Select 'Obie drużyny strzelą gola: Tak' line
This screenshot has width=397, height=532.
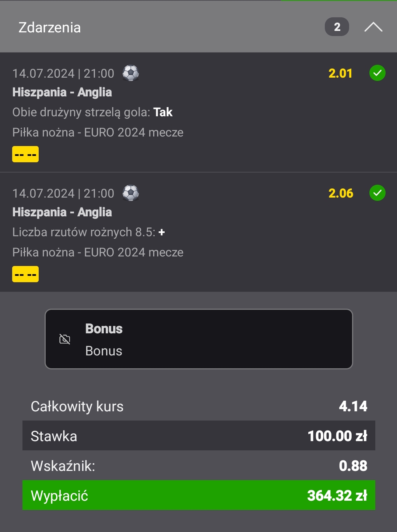pos(92,112)
